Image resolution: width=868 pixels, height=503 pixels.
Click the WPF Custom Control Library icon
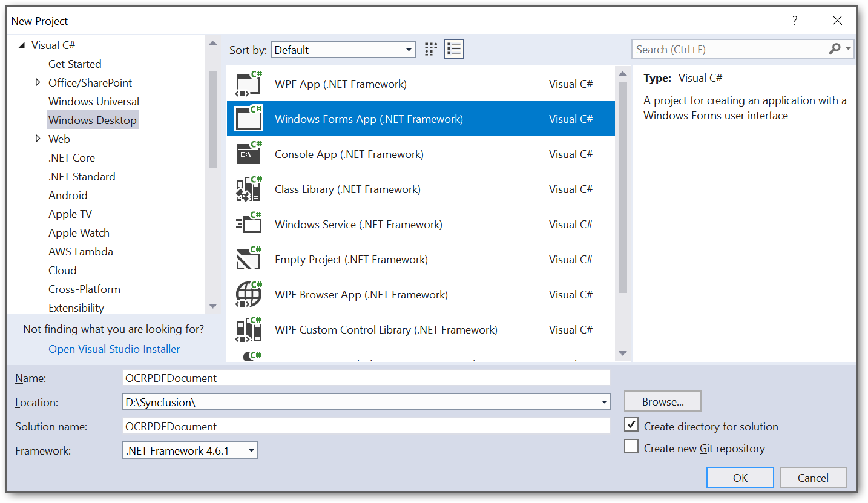tap(248, 329)
